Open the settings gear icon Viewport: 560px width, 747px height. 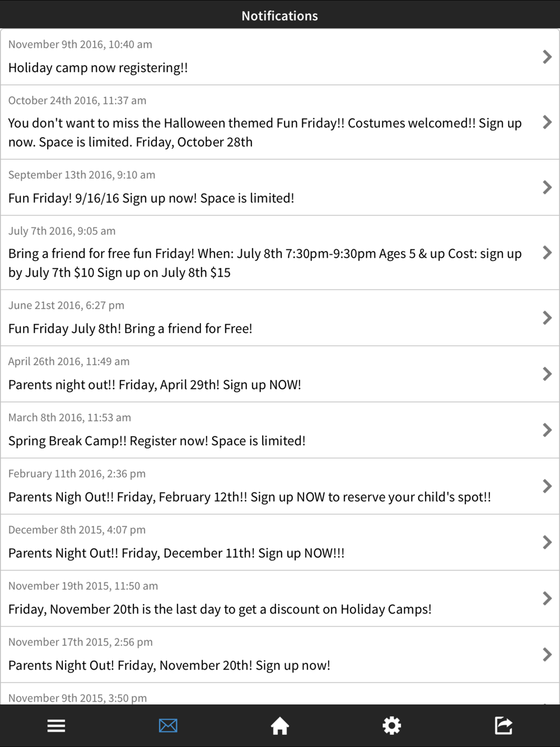[391, 726]
